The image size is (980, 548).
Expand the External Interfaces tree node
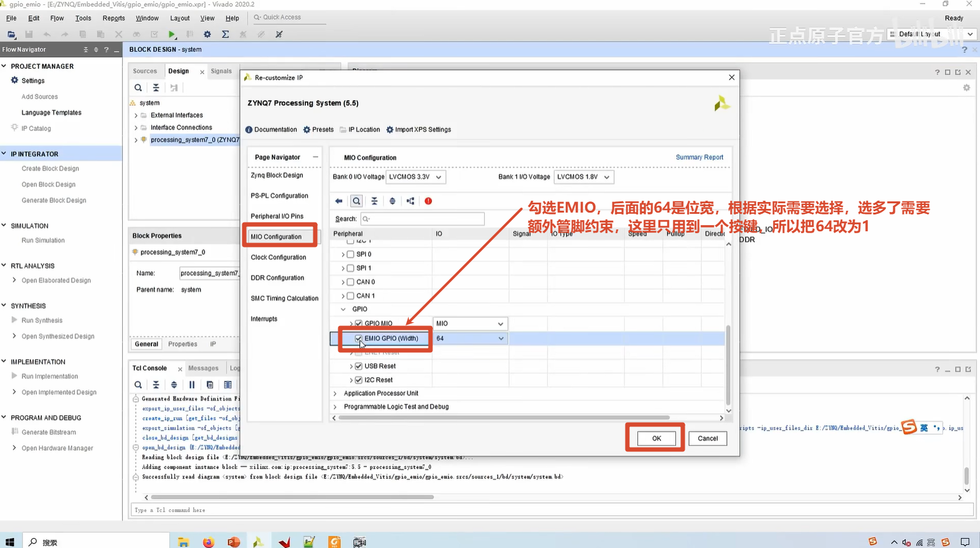pos(136,115)
